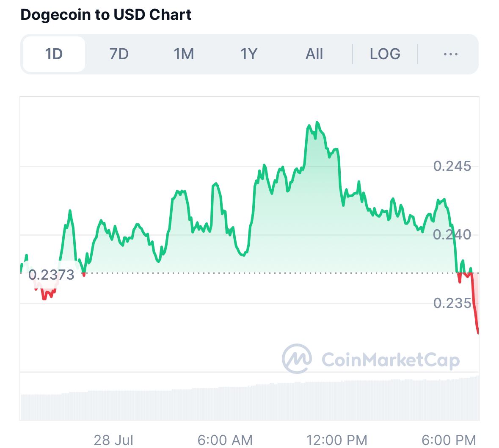The image size is (499, 448).
Task: Click the 28 Jul date axis label
Action: click(x=113, y=440)
